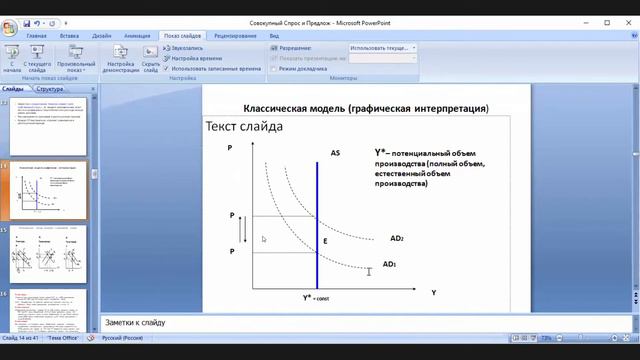Click scroll-down arrow of thumbnail pane
The height and width of the screenshot is (360, 640).
click(x=94, y=329)
